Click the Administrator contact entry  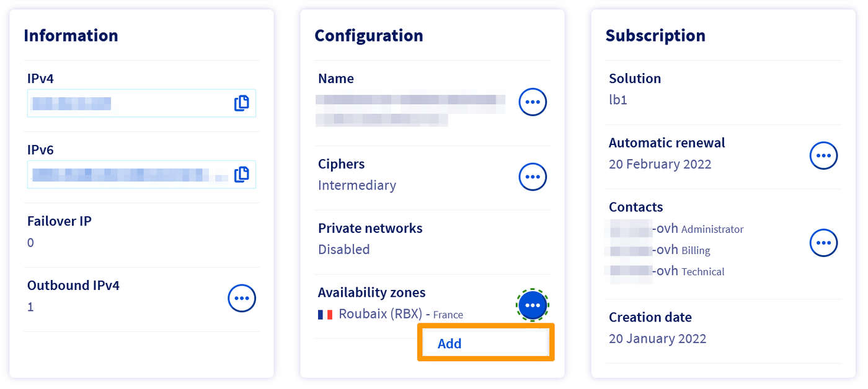coord(676,229)
